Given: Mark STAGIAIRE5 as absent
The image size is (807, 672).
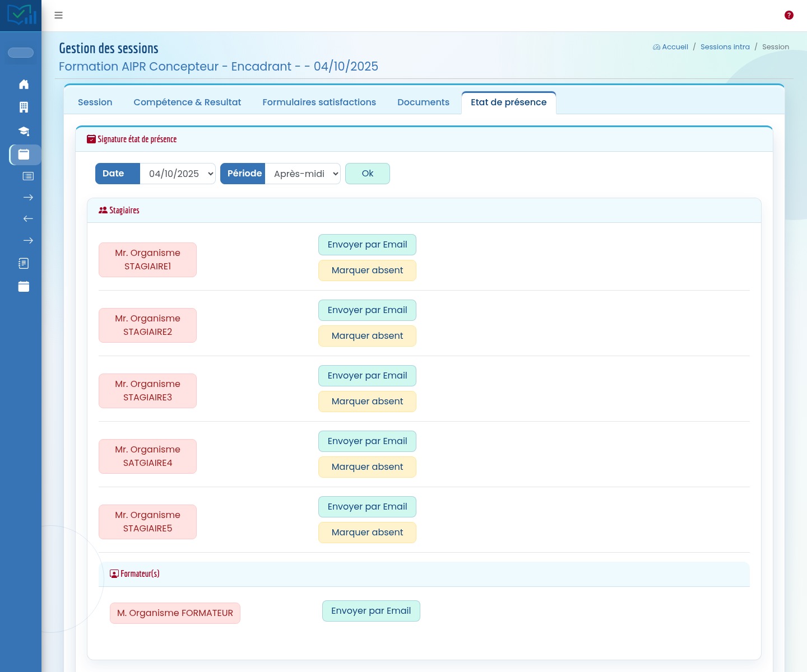Looking at the screenshot, I should coord(368,533).
